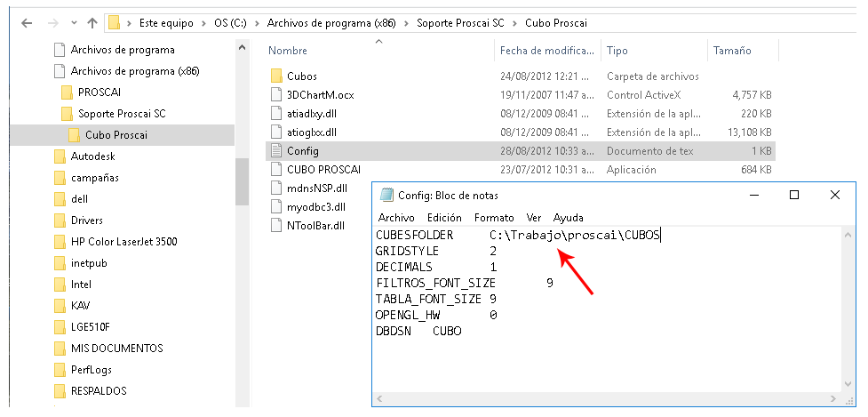Select the PROSCAI folder in sidebar
The image size is (868, 417).
[x=100, y=92]
